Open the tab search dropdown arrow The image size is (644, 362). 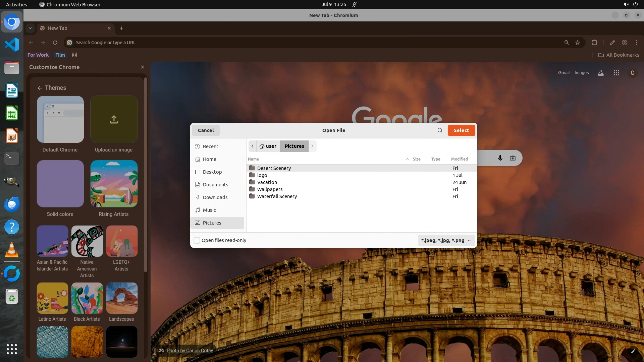tap(30, 28)
